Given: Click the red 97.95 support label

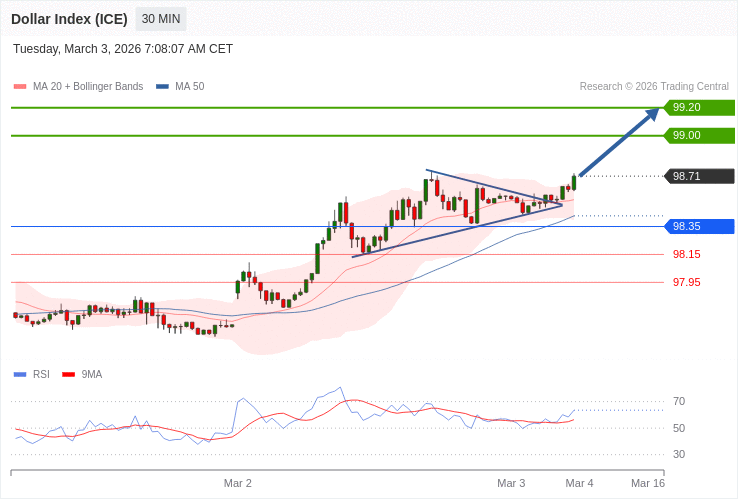Looking at the screenshot, I should click(687, 282).
